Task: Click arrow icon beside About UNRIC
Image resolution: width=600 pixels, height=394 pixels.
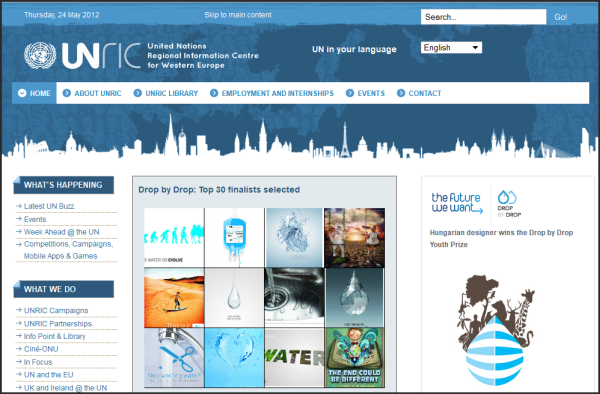Action: coord(67,93)
